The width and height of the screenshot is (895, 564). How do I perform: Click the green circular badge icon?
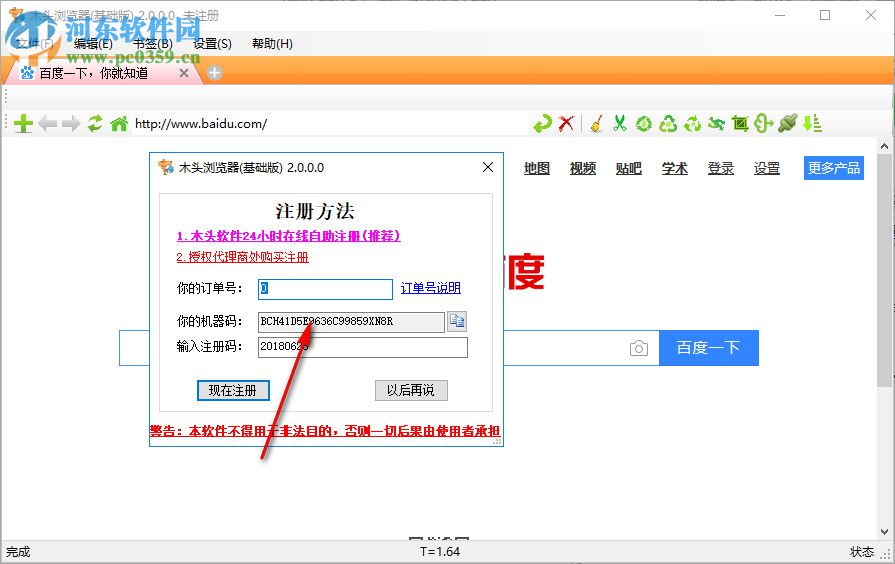(644, 123)
